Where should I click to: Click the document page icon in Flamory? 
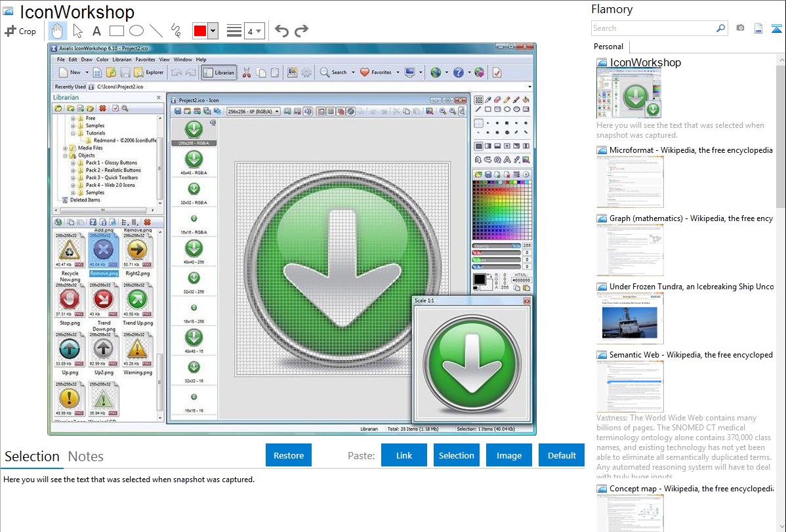click(x=758, y=28)
